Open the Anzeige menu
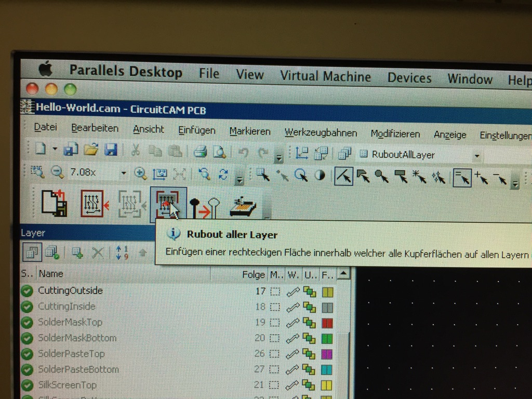Screen dimensions: 532x399 click(x=450, y=135)
